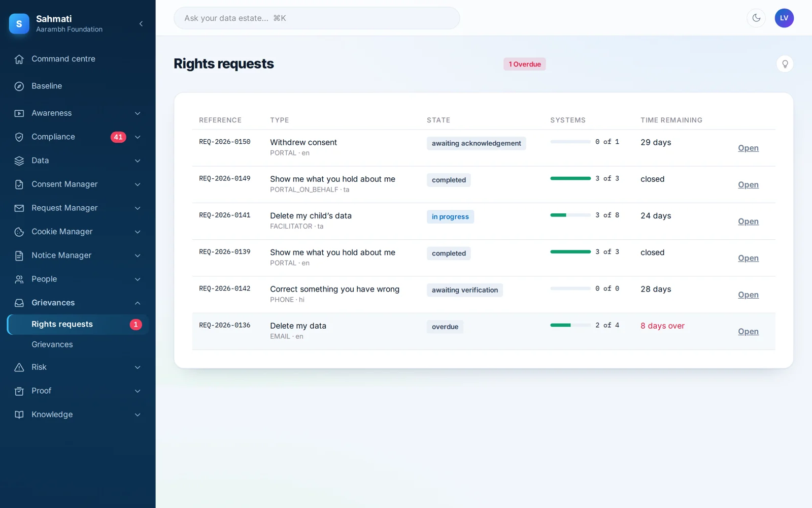Expand the Compliance menu chevron
Viewport: 812px width, 508px height.
coord(138,137)
